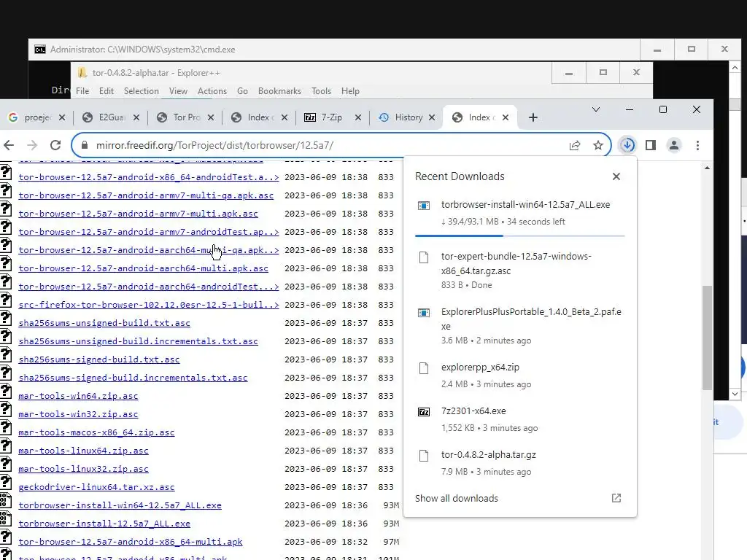Viewport: 747px width, 560px height.
Task: Open mar-tools-macos-x86_64.zip.asc link
Action: point(97,432)
